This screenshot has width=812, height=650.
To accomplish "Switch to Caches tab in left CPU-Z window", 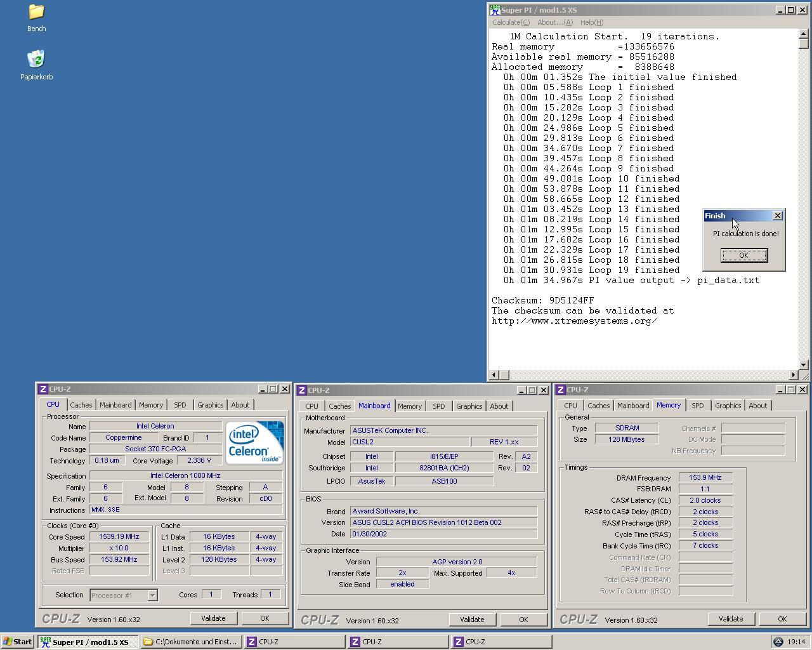I will tap(81, 405).
